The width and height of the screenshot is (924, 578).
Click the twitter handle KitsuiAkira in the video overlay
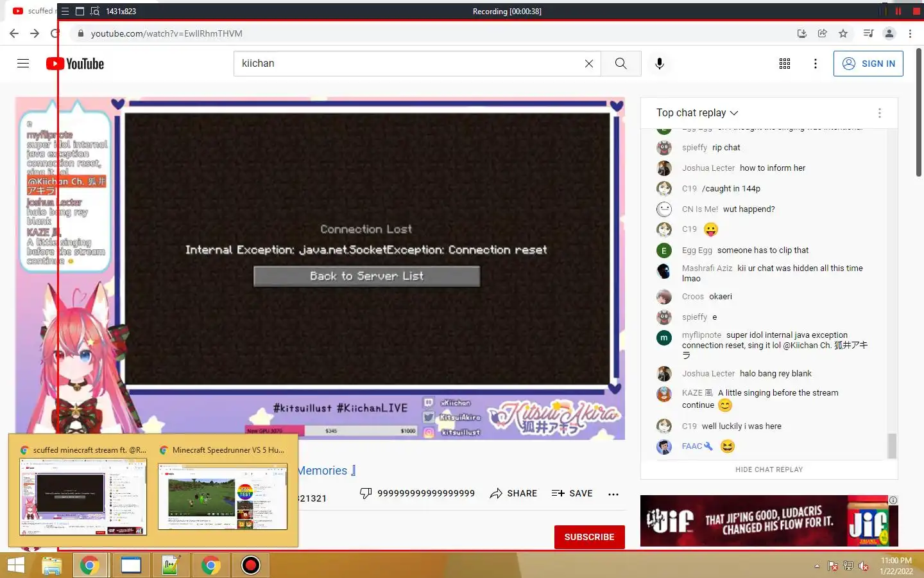pyautogui.click(x=459, y=417)
